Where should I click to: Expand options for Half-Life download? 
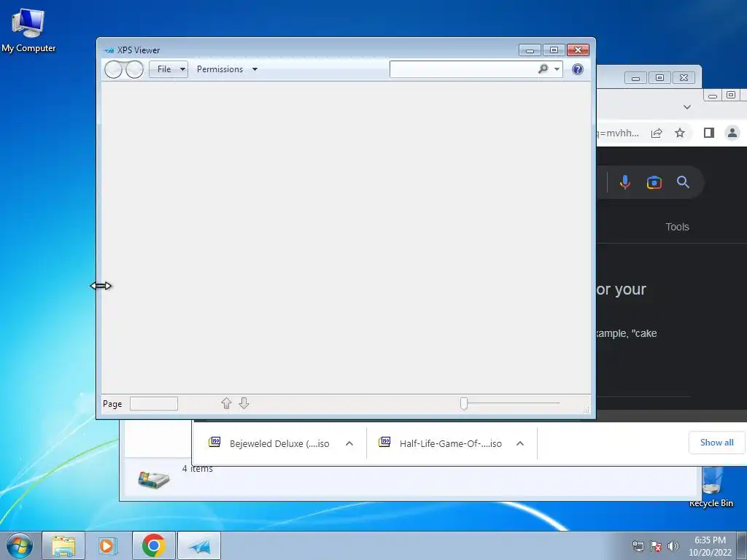(519, 443)
